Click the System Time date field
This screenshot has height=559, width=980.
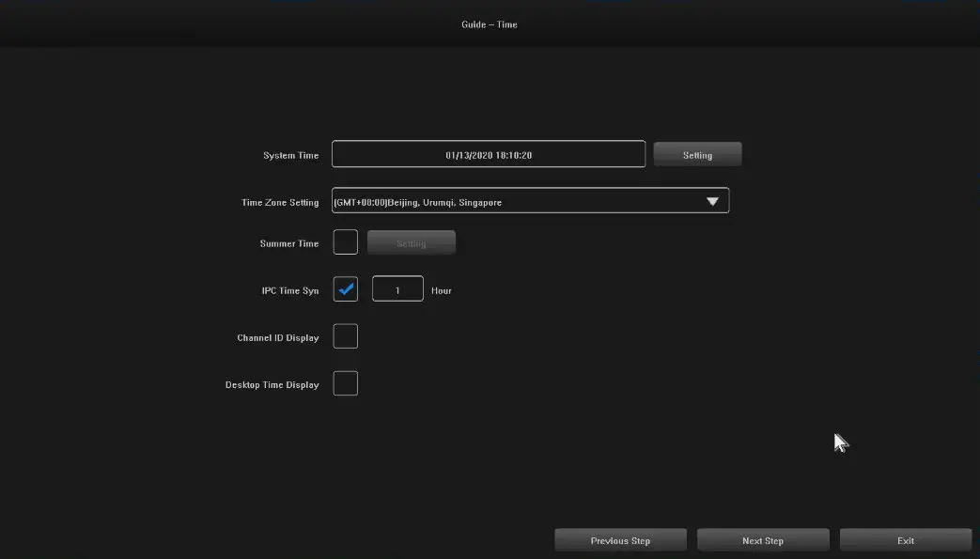pos(489,155)
